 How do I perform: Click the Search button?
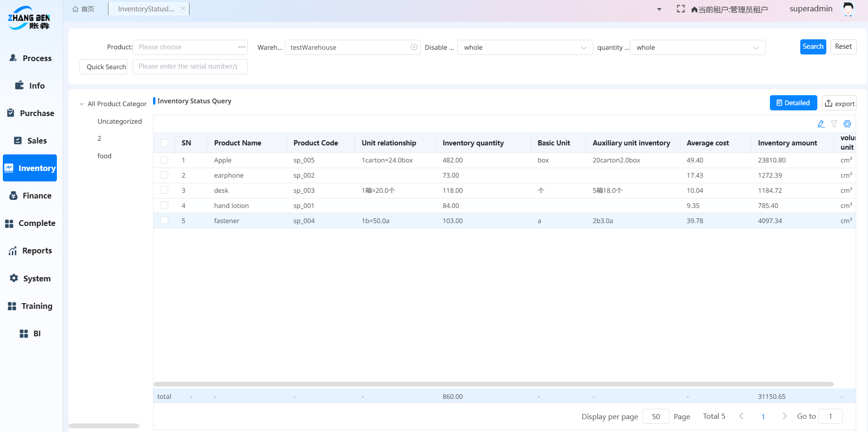click(x=813, y=46)
